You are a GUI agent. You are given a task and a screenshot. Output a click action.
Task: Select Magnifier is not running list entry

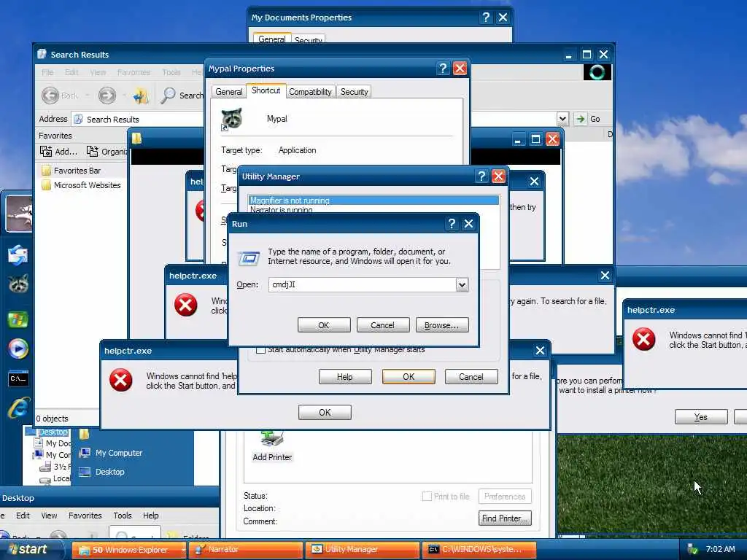tap(373, 201)
